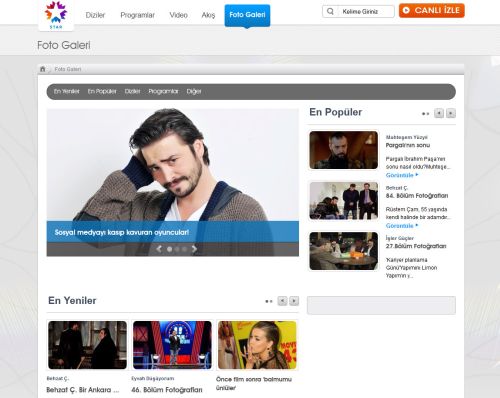Click the Foto Galeri breadcrumb link
The width and height of the screenshot is (500, 398).
click(68, 69)
